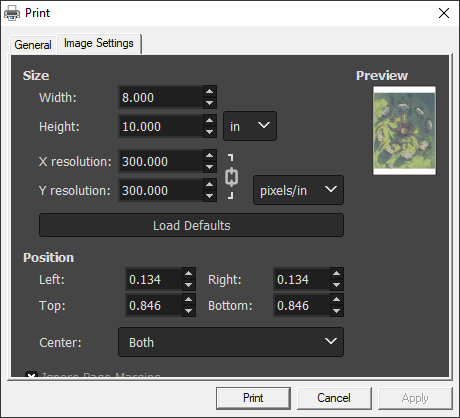Toggle the Ignore Page Margins checkbox

pos(31,375)
